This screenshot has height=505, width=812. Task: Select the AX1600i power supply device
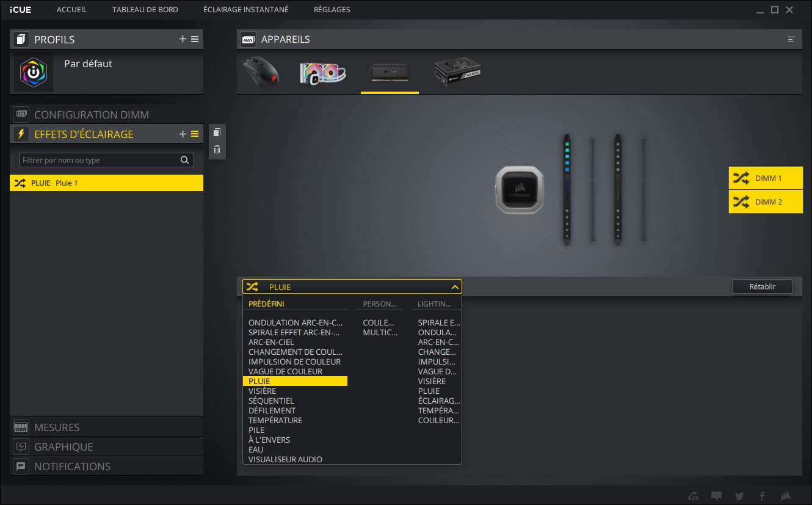point(458,72)
